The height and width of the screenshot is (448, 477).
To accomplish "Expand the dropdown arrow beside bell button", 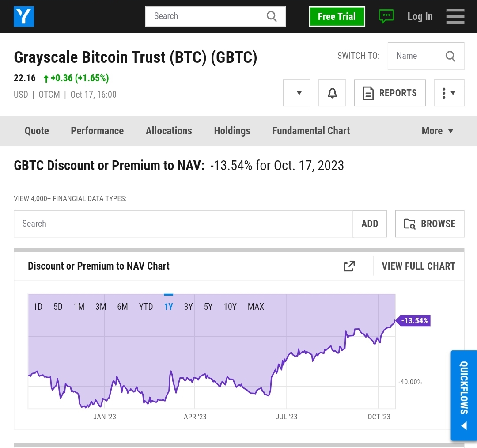I will point(297,93).
